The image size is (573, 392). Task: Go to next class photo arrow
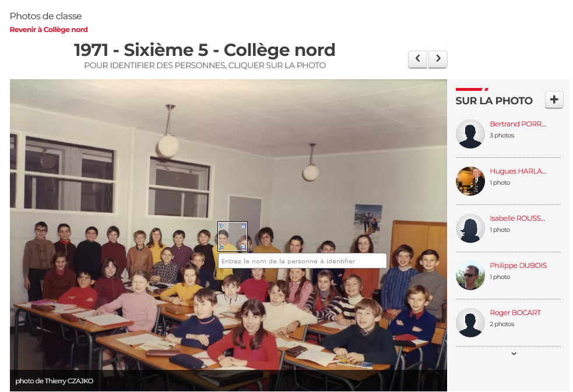coord(438,59)
